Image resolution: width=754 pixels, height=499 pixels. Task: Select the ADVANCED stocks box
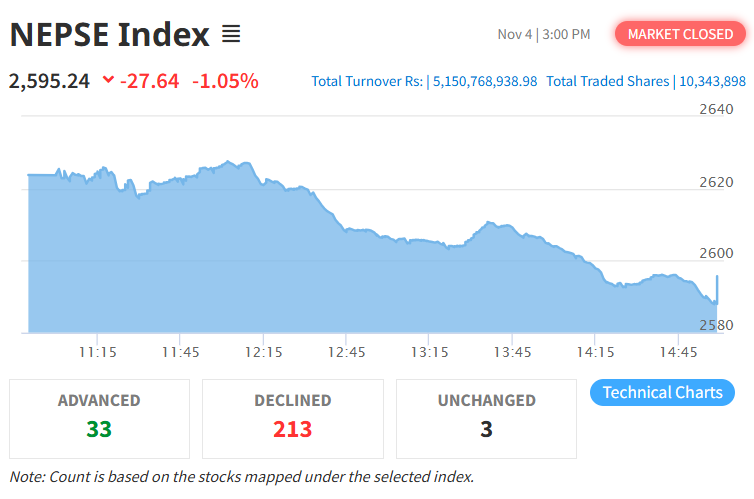(x=99, y=417)
